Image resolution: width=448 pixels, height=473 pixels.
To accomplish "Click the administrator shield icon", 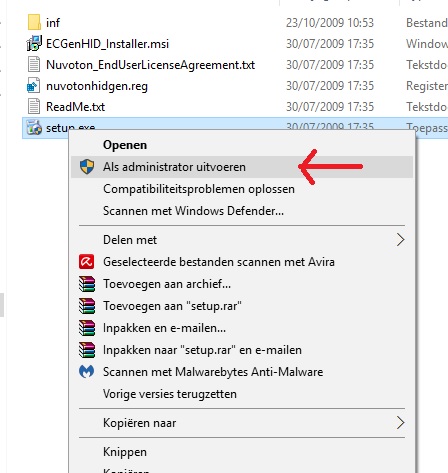I will coord(87,167).
